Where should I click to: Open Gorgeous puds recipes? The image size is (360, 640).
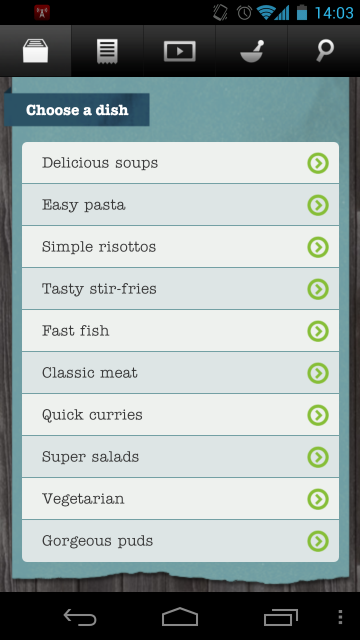[x=180, y=541]
